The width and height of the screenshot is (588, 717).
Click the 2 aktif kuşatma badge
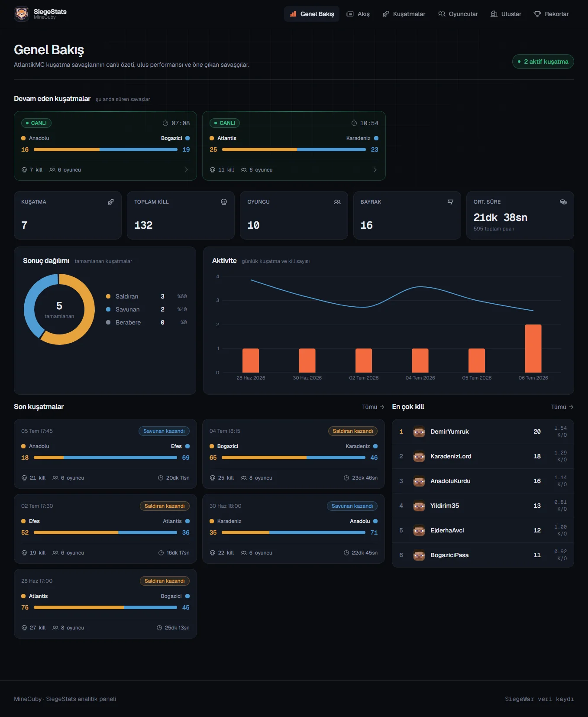click(543, 62)
